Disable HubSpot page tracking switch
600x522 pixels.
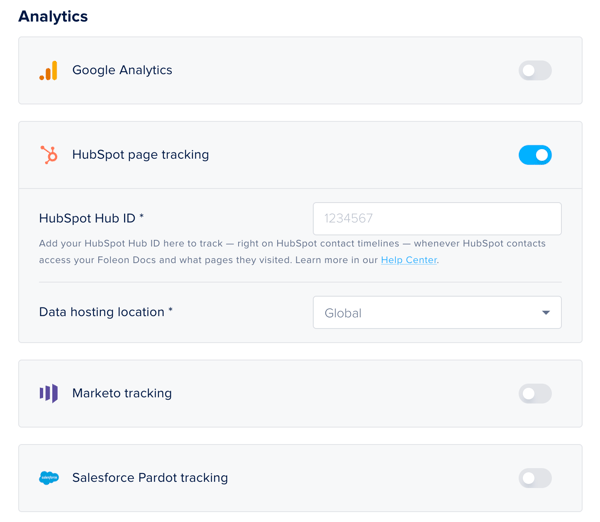click(535, 155)
